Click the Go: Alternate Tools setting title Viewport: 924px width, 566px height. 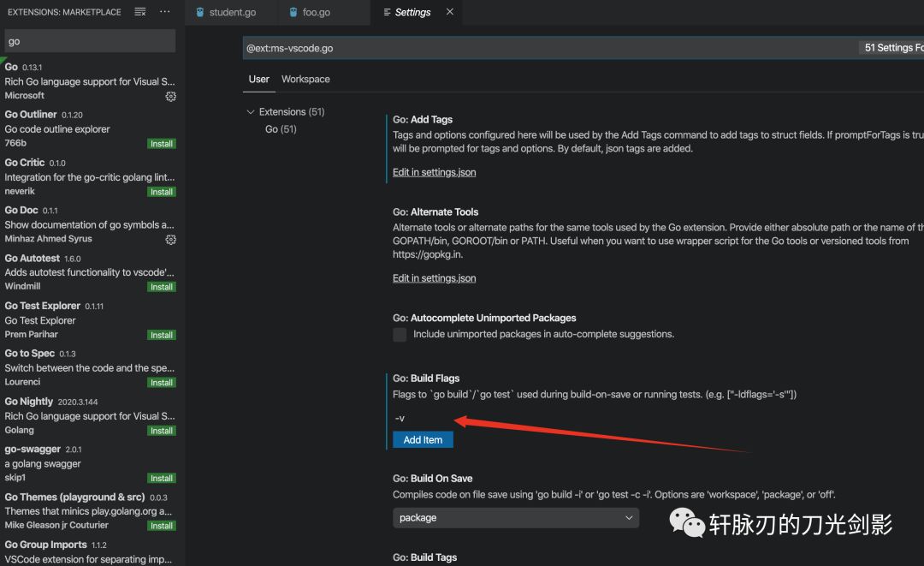435,212
